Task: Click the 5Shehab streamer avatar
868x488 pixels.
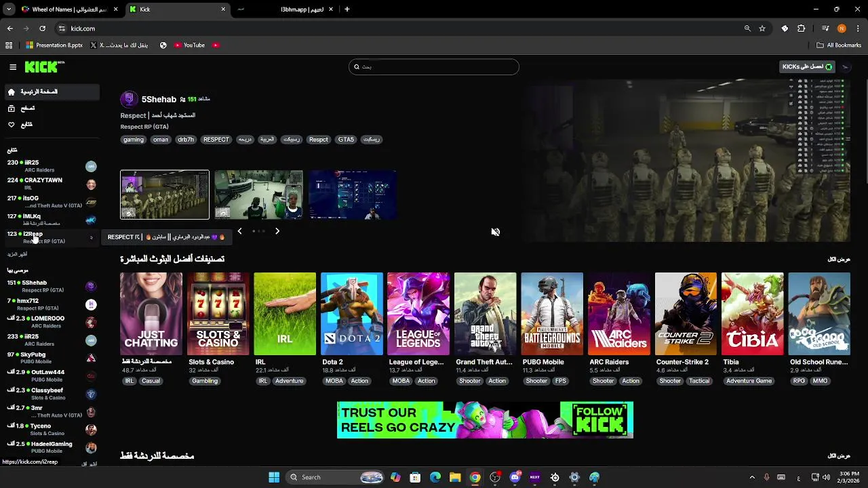Action: click(x=129, y=99)
